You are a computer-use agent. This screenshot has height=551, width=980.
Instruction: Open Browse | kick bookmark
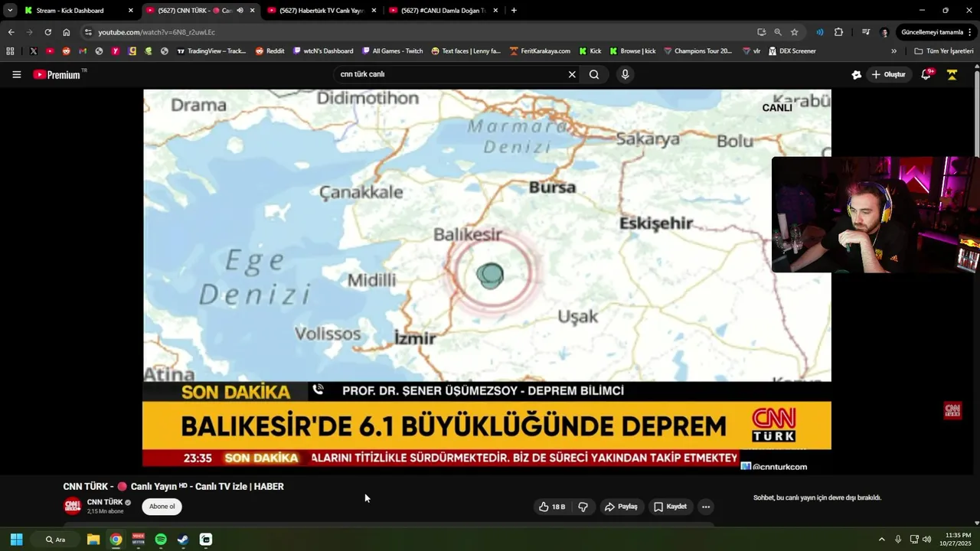(x=632, y=51)
